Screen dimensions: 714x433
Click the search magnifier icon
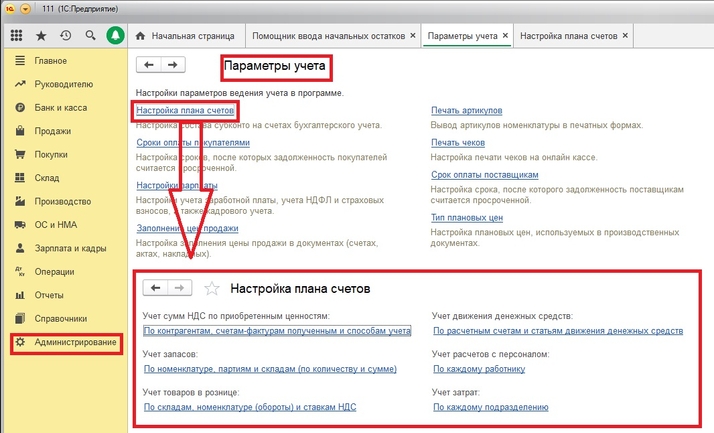tap(90, 35)
